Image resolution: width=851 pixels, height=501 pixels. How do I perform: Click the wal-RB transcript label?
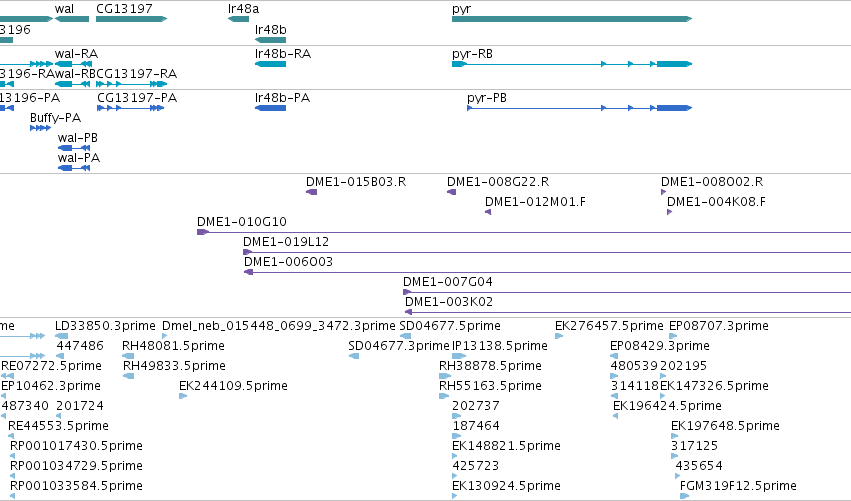(75, 74)
